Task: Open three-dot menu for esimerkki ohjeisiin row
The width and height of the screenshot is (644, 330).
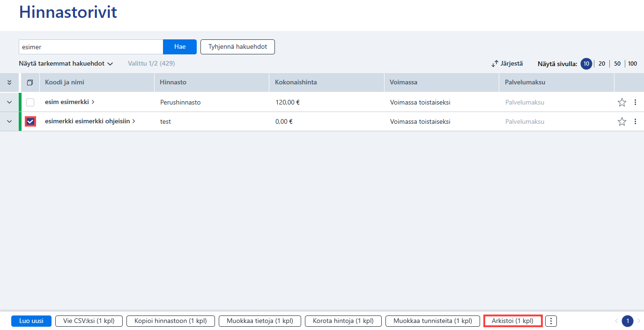Action: pos(635,121)
